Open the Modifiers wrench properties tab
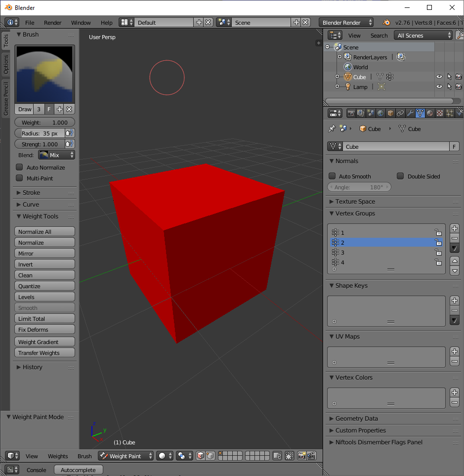The width and height of the screenshot is (464, 476). [410, 113]
